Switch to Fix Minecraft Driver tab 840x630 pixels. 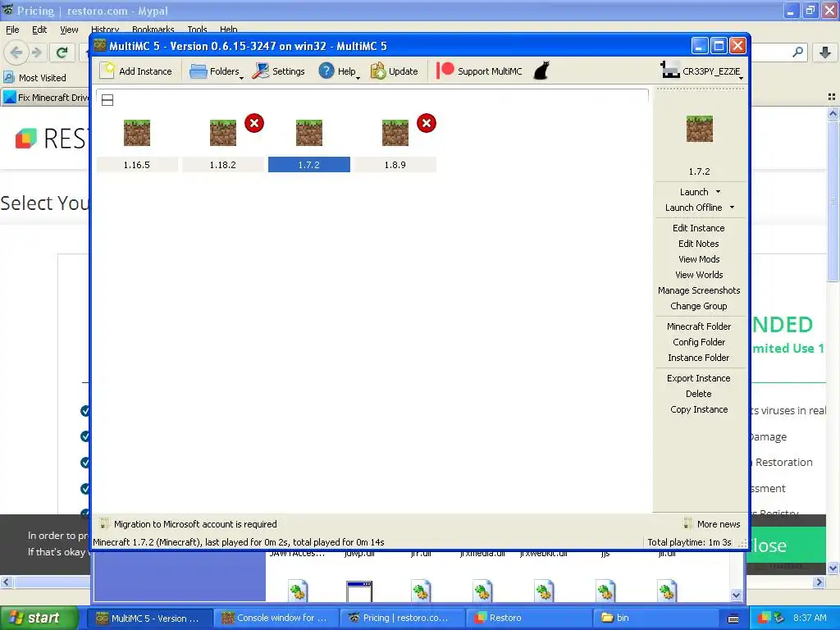click(x=46, y=98)
